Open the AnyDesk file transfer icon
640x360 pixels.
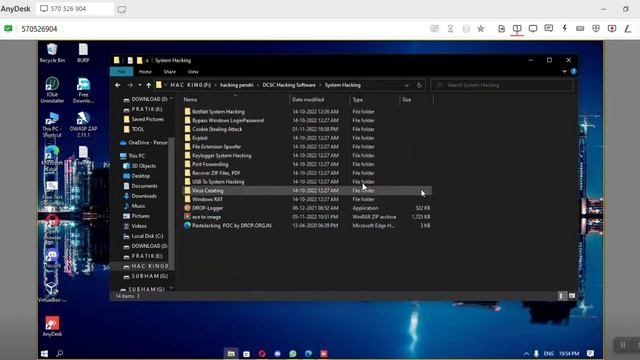point(501,28)
